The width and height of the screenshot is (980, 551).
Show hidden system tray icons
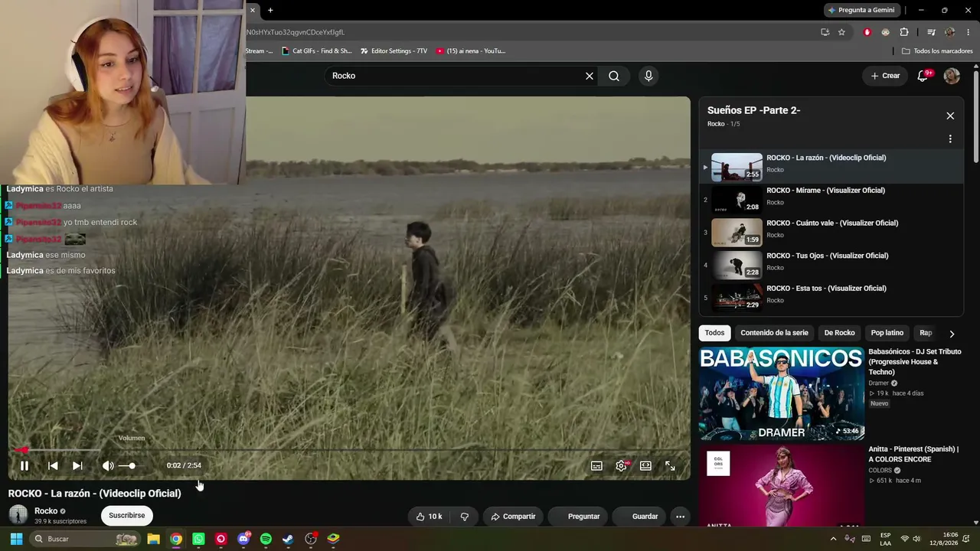pyautogui.click(x=833, y=539)
